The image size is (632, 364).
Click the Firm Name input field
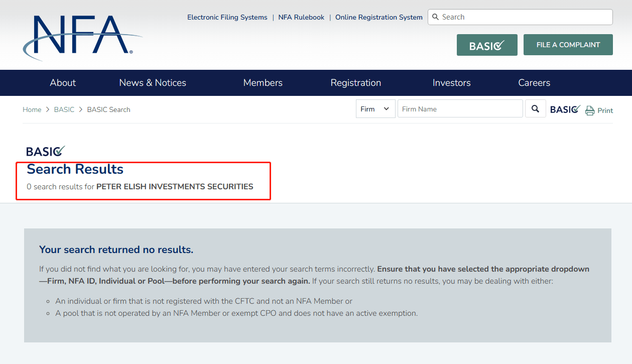tap(460, 109)
